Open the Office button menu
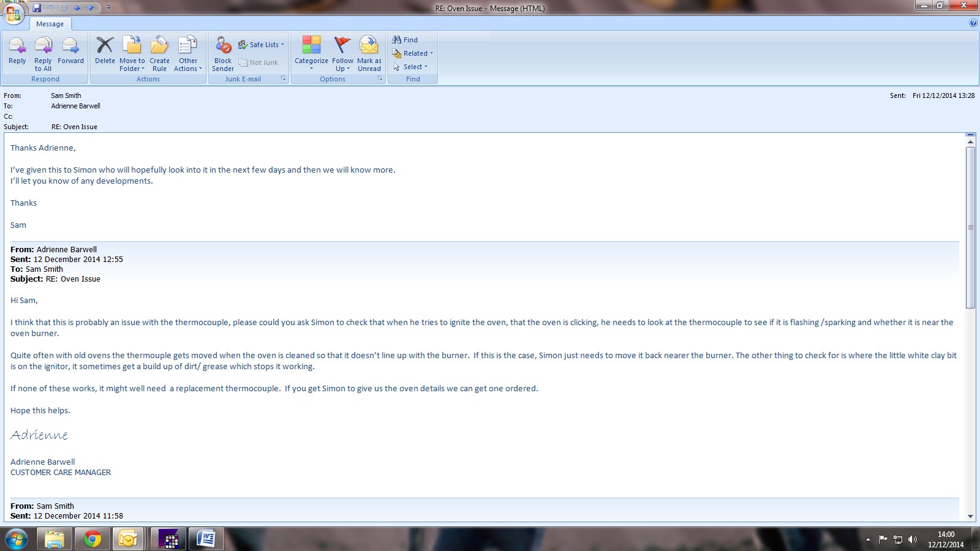Viewport: 980px width, 551px height. point(13,13)
